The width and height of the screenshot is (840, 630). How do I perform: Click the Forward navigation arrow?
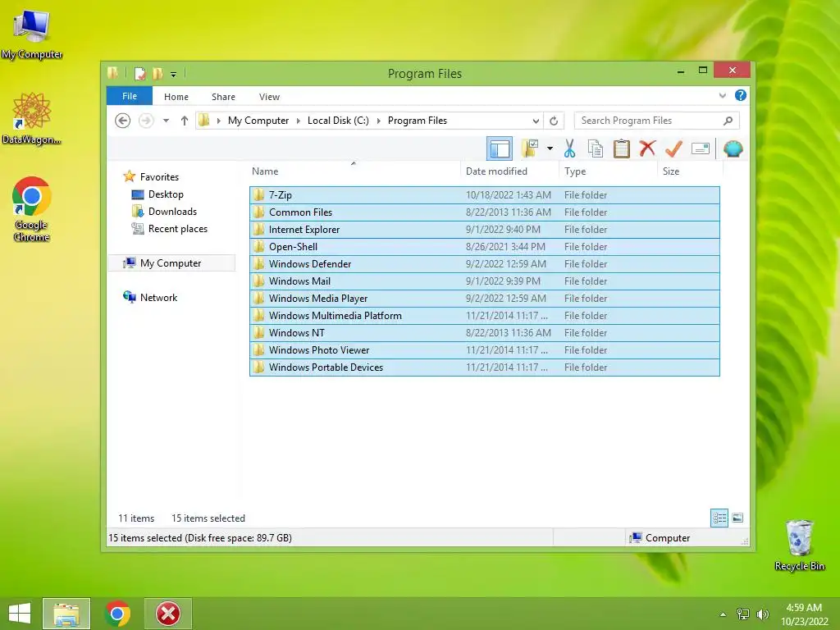pyautogui.click(x=146, y=121)
